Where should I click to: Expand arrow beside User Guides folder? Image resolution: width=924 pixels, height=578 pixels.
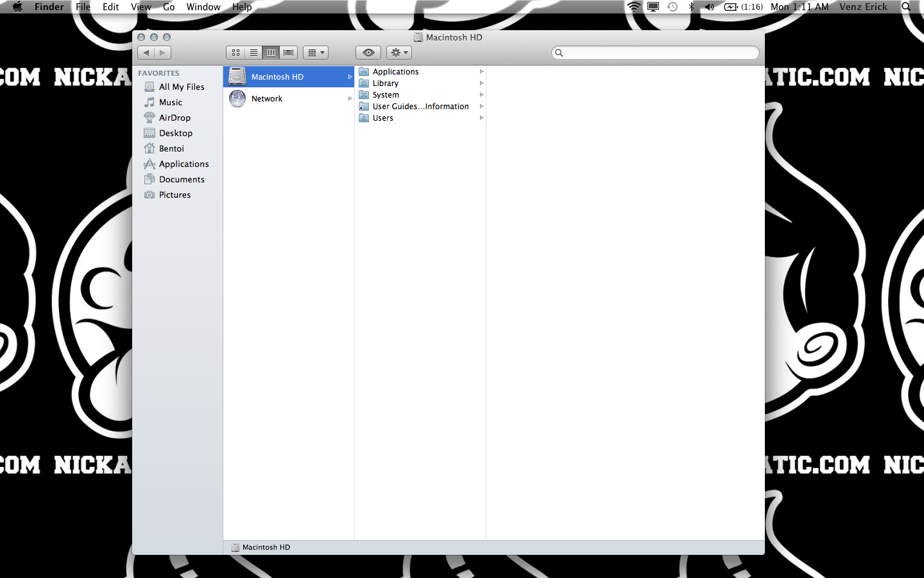pyautogui.click(x=481, y=107)
